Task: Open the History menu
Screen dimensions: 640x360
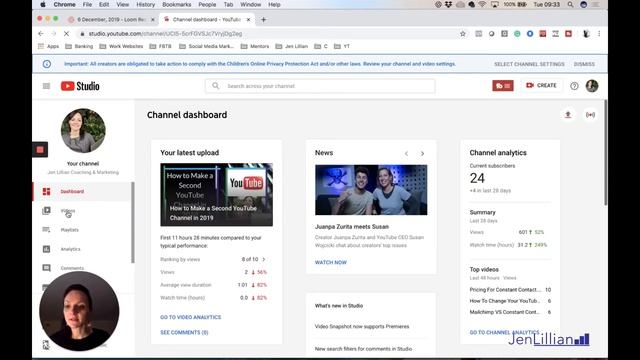Action: [x=146, y=4]
